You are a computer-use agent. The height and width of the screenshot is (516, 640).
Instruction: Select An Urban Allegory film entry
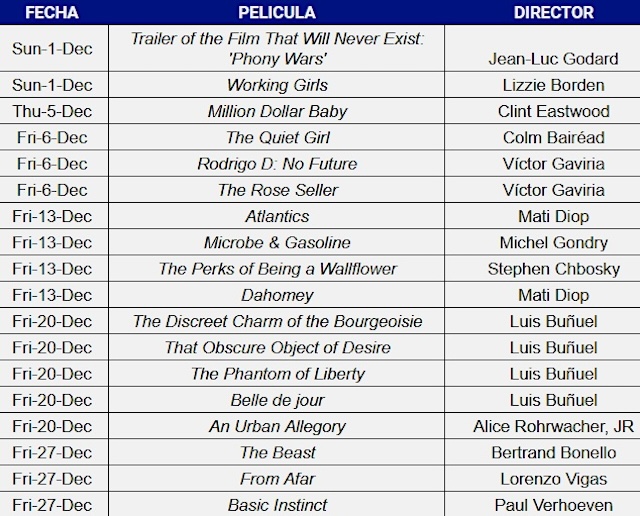pyautogui.click(x=277, y=426)
